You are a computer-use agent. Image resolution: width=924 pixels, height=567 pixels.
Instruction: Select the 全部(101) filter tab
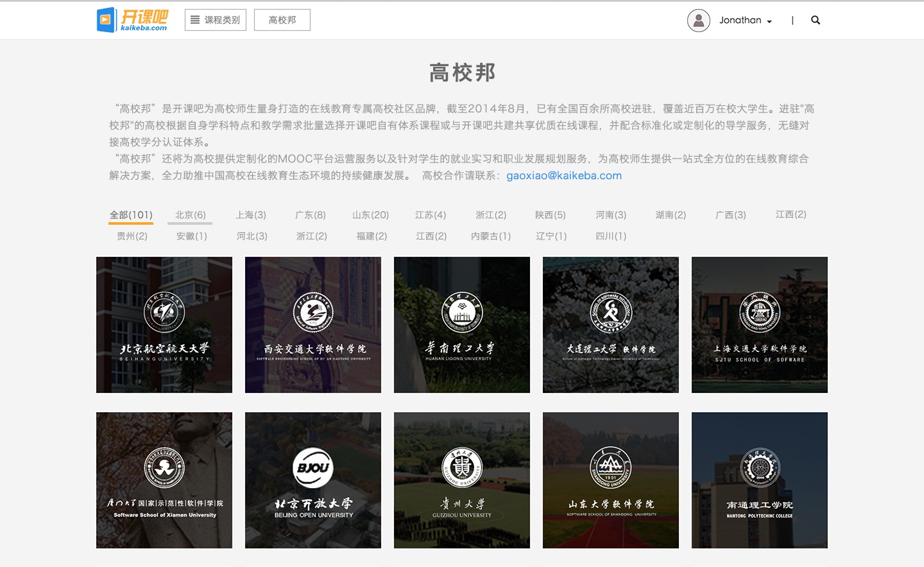point(131,215)
